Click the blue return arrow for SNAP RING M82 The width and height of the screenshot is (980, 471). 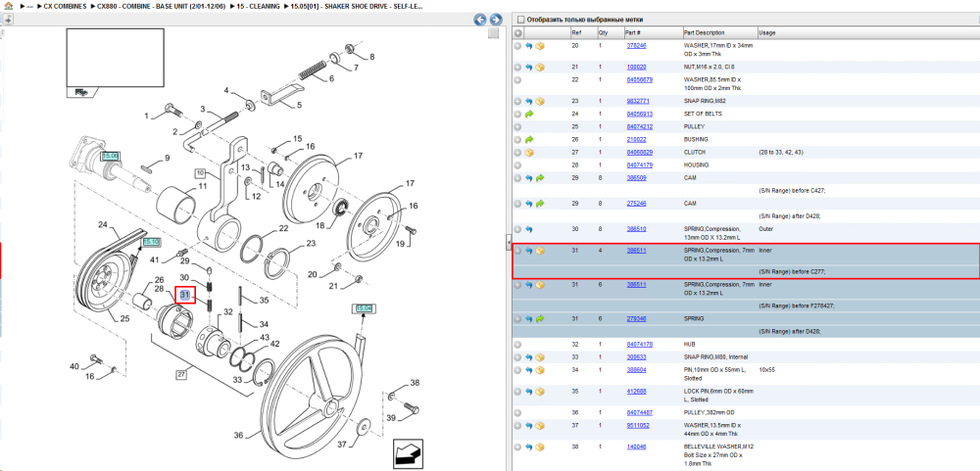pos(529,101)
